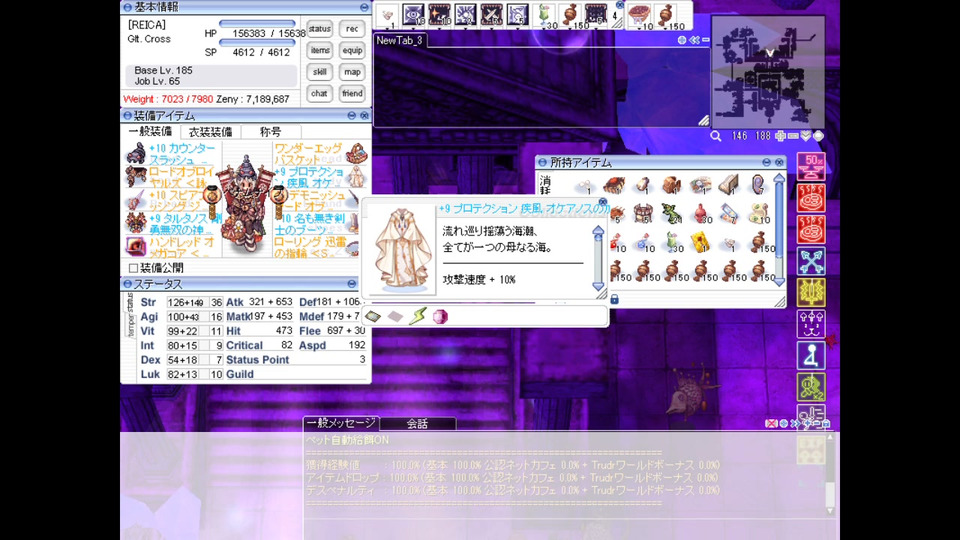Switch to the 一般メッセージ tab

coord(341,423)
